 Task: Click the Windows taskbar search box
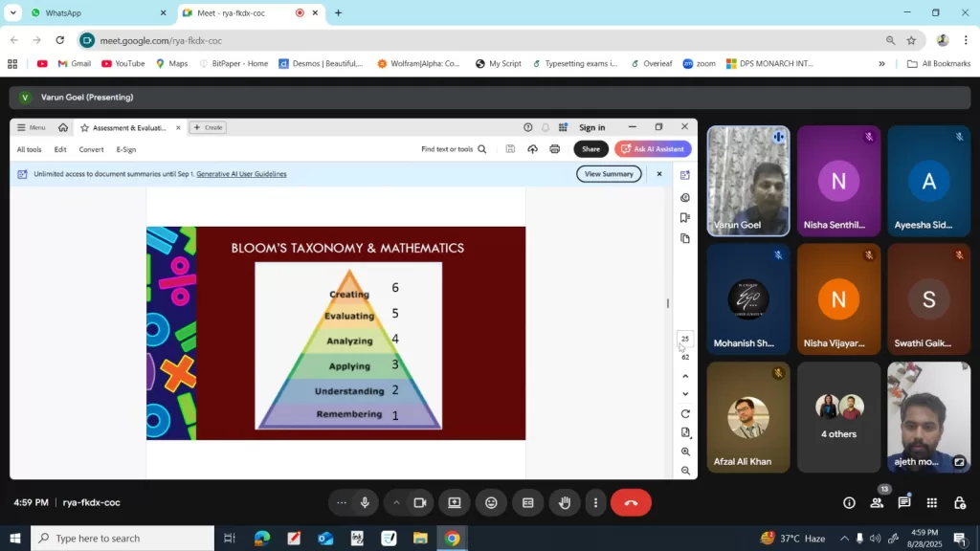[122, 539]
